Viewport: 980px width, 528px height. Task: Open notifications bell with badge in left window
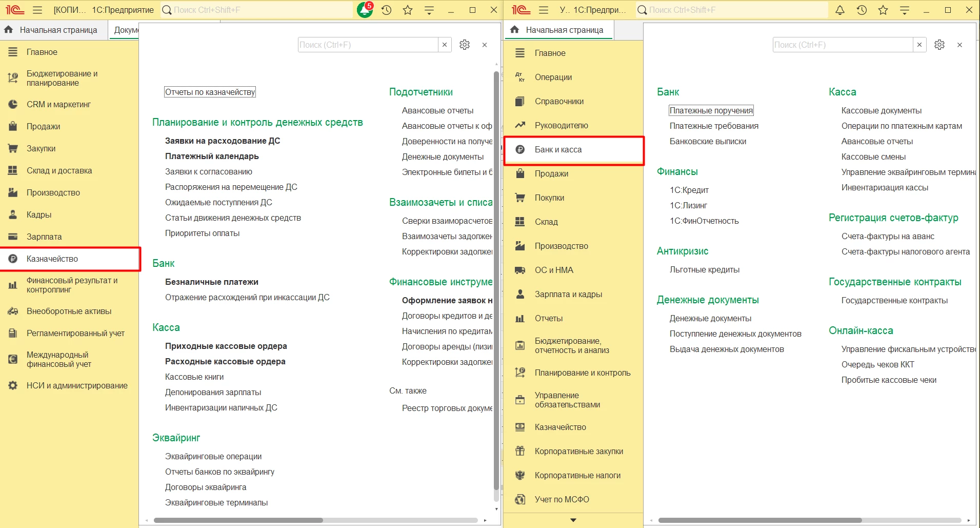(365, 10)
